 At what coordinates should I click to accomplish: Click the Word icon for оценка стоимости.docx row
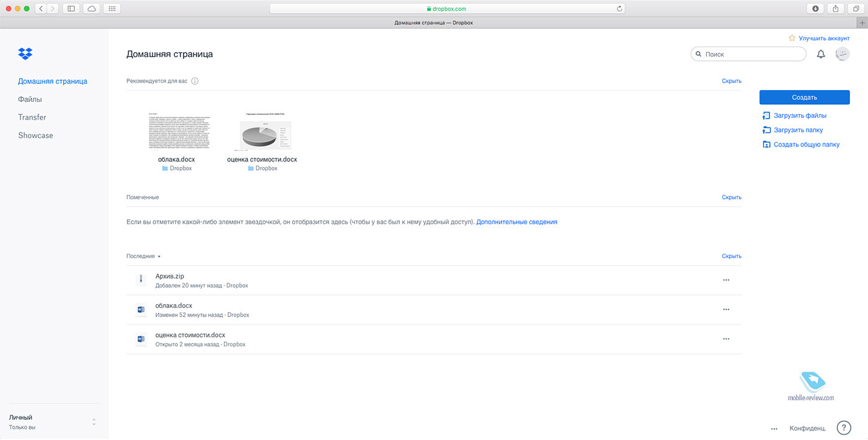141,339
